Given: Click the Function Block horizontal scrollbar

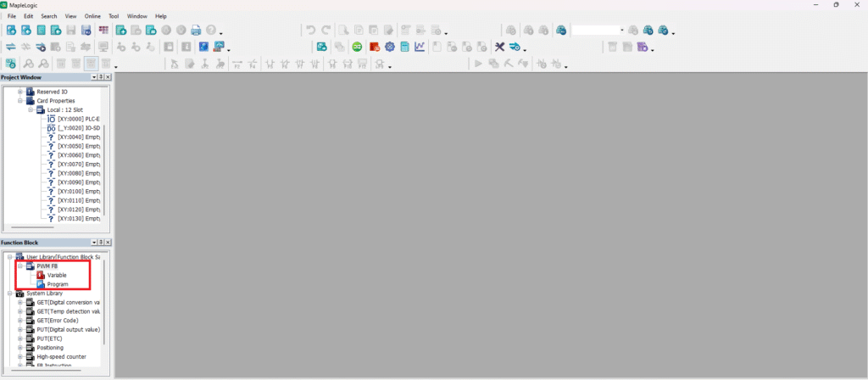Looking at the screenshot, I should 46,370.
